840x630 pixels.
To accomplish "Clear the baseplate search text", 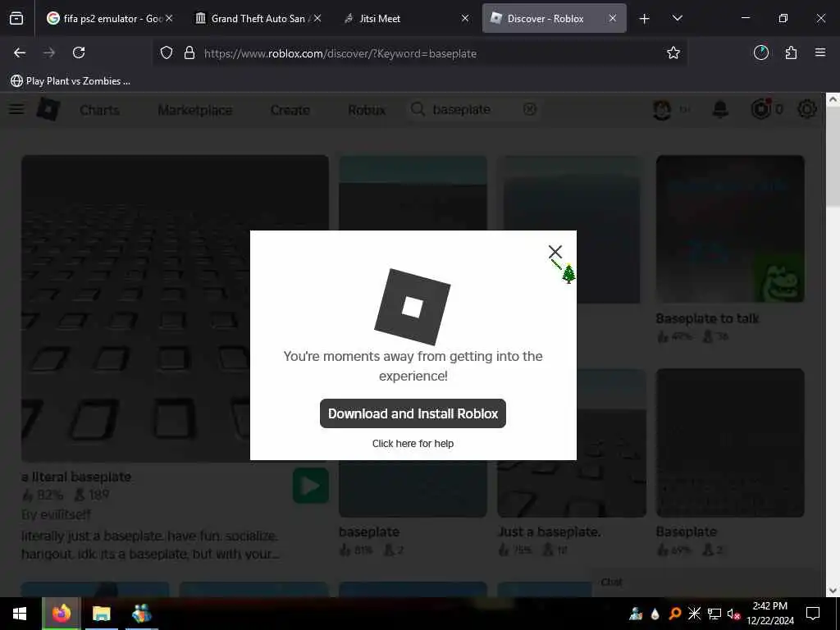I will pyautogui.click(x=529, y=109).
